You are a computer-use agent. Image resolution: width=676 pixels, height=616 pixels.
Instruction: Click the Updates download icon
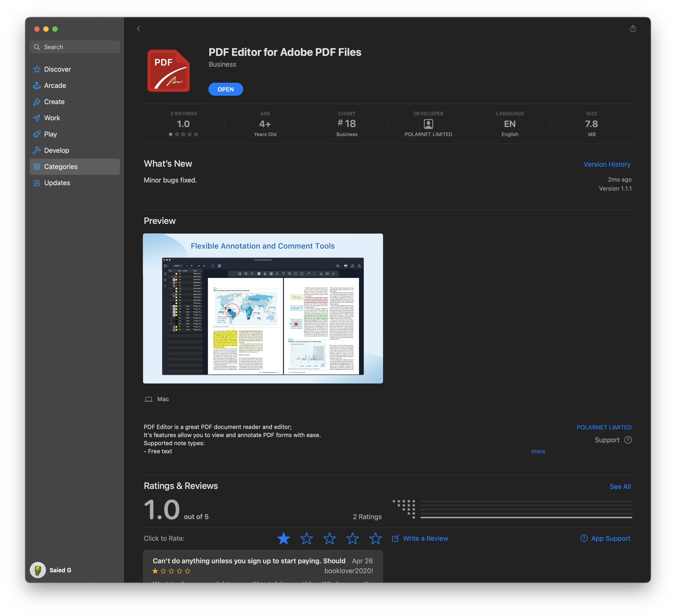click(x=37, y=183)
